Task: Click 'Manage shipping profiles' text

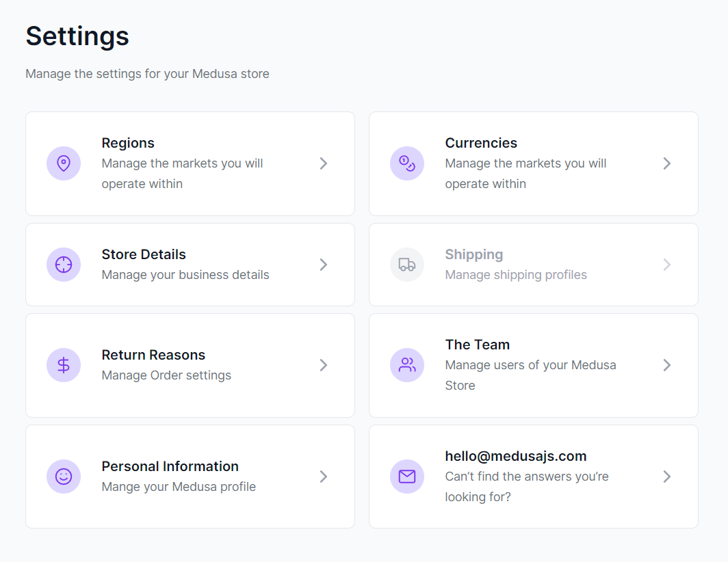Action: click(x=516, y=275)
